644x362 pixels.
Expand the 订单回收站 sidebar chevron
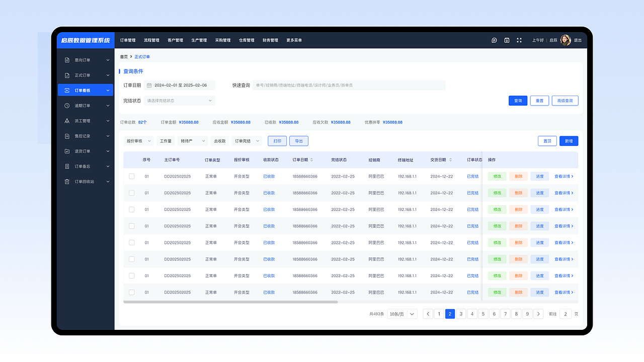click(108, 182)
